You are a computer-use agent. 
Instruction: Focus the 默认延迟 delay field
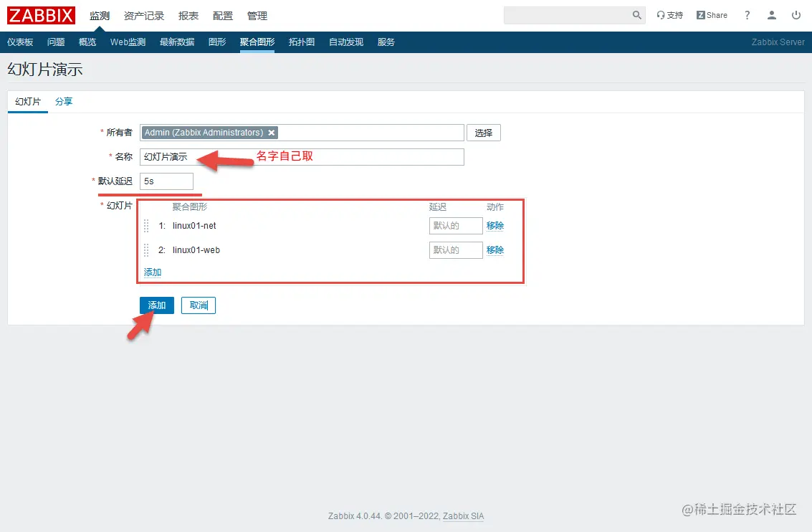point(166,181)
